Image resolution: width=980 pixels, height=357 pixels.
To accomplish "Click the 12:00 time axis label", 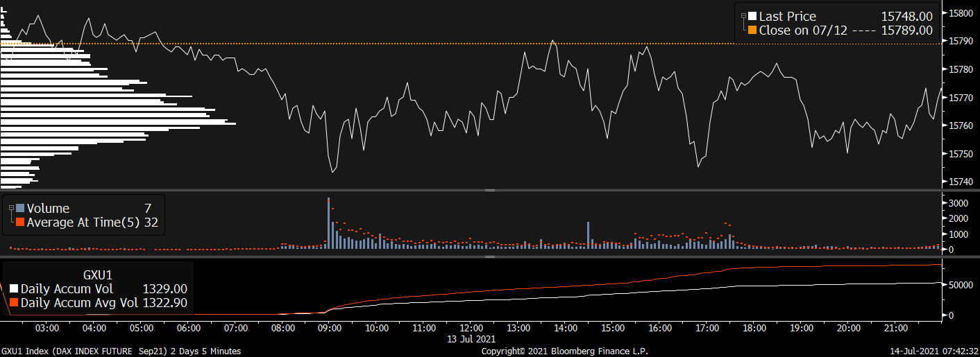I will (471, 328).
